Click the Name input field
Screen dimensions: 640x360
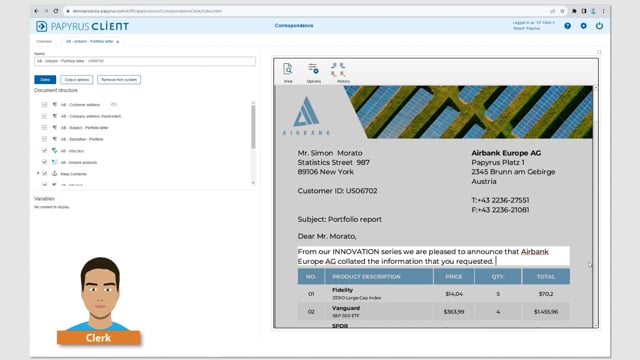pos(145,61)
